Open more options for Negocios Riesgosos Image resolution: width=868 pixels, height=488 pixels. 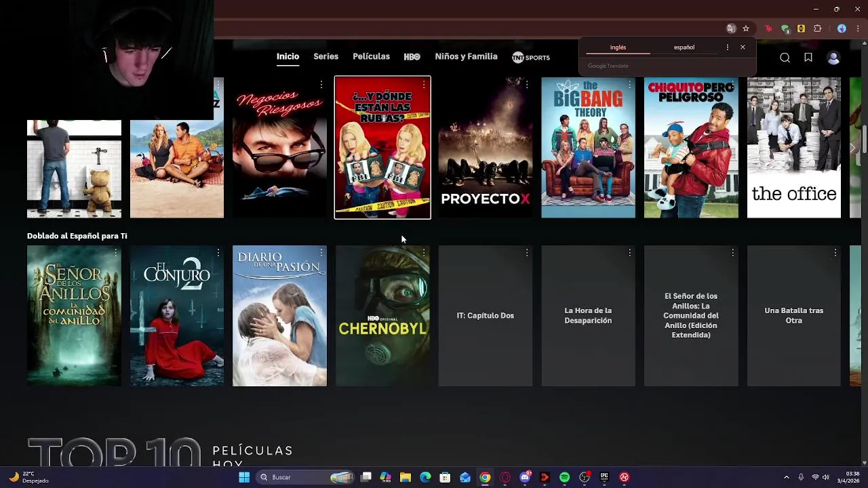click(x=321, y=85)
